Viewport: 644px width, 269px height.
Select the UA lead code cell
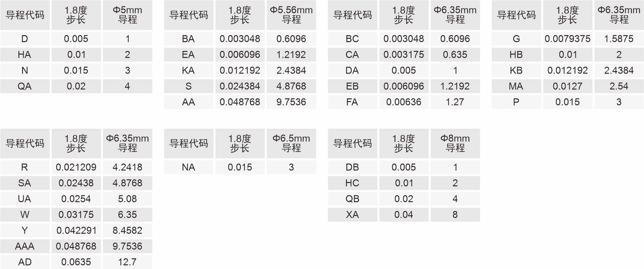point(25,199)
